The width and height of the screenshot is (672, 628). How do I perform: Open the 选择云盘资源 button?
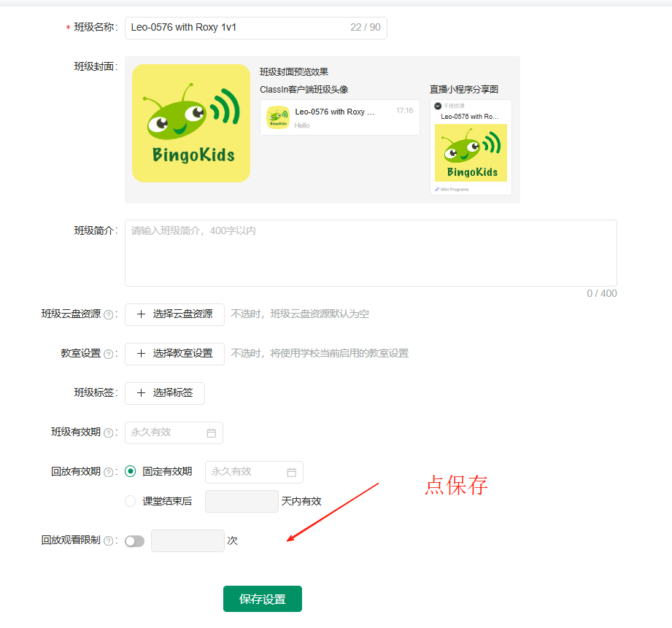[x=174, y=314]
